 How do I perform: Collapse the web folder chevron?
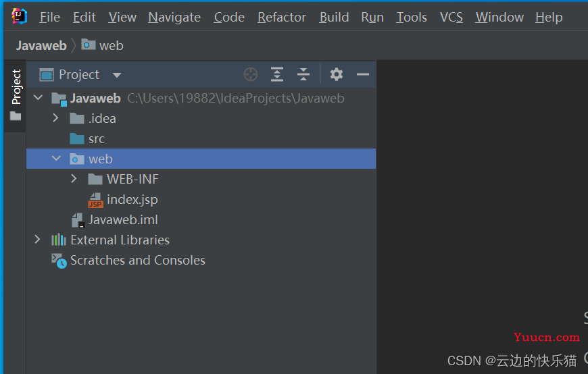point(56,159)
